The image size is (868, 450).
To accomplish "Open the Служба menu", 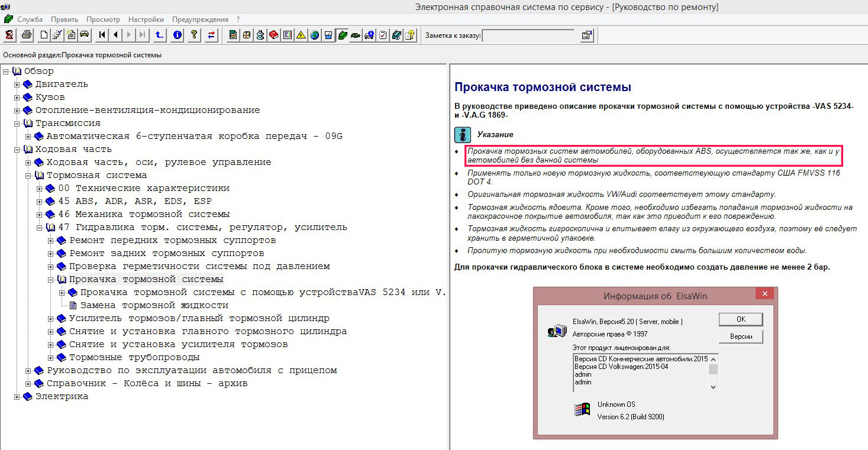I will [30, 20].
